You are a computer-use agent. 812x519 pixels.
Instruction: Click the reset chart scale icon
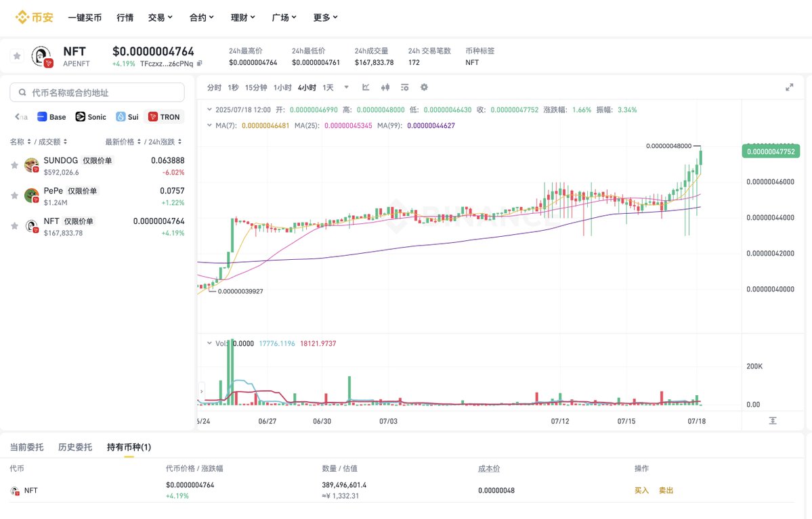[x=773, y=421]
